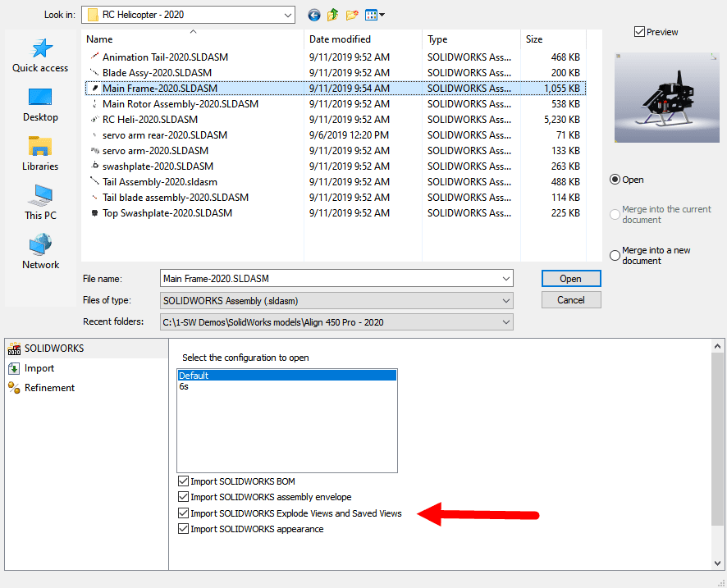Select Merge into a new document option
The image size is (727, 588).
[615, 255]
